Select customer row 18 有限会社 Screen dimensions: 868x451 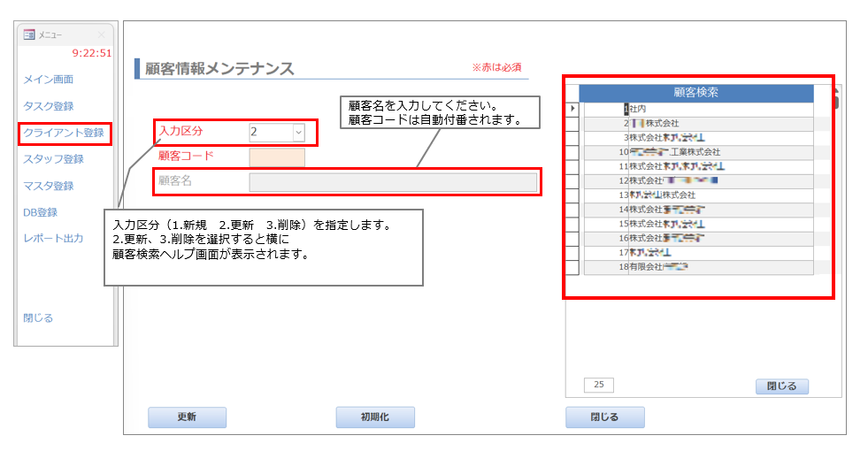click(699, 267)
